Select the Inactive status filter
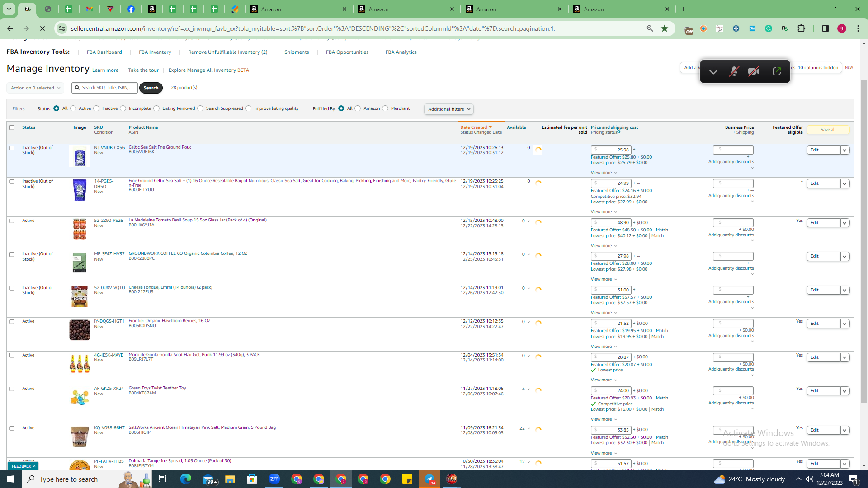Image resolution: width=868 pixels, height=488 pixels. tap(96, 108)
